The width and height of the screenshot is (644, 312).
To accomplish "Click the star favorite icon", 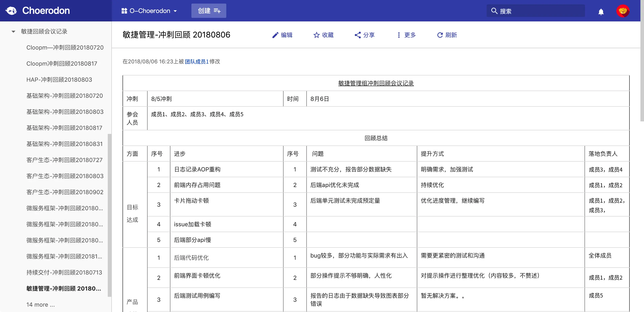I will pyautogui.click(x=316, y=35).
